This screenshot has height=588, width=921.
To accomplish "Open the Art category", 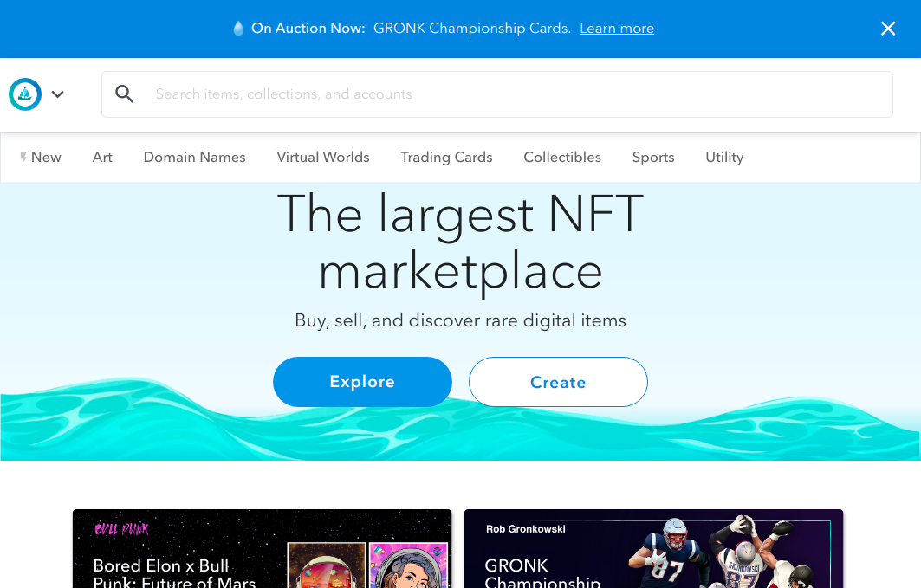I will (x=102, y=158).
